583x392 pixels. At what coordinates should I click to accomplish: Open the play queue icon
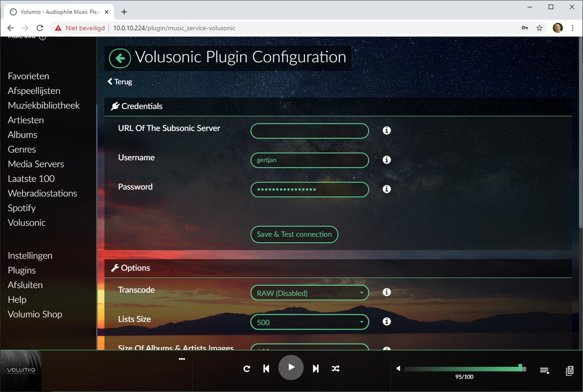click(x=545, y=370)
